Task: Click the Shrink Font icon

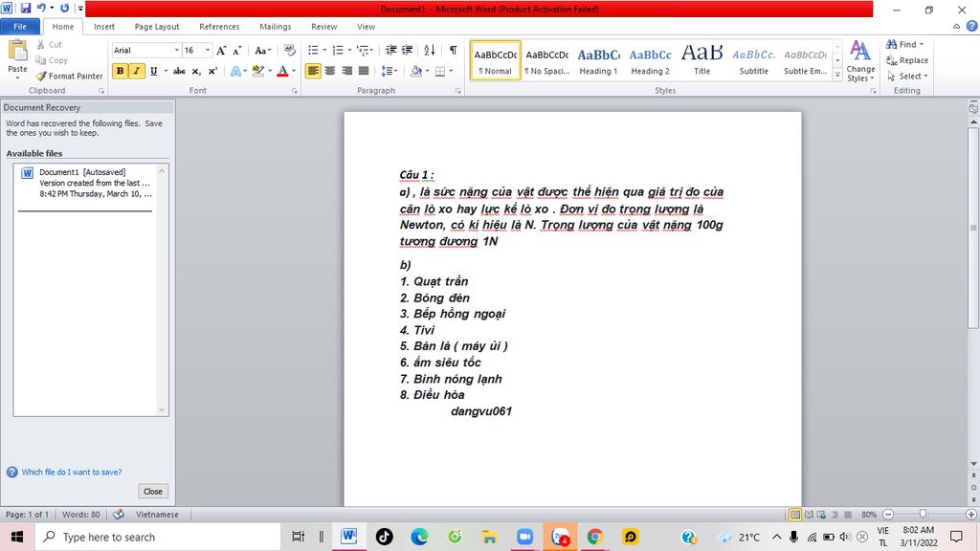Action: pyautogui.click(x=237, y=50)
